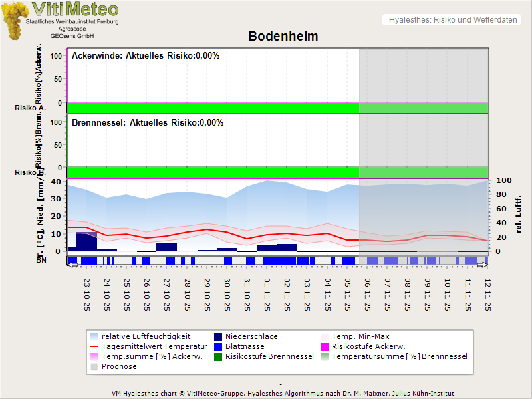Click the VitiMeteo heading text
The width and height of the screenshot is (532, 399).
tap(75, 9)
